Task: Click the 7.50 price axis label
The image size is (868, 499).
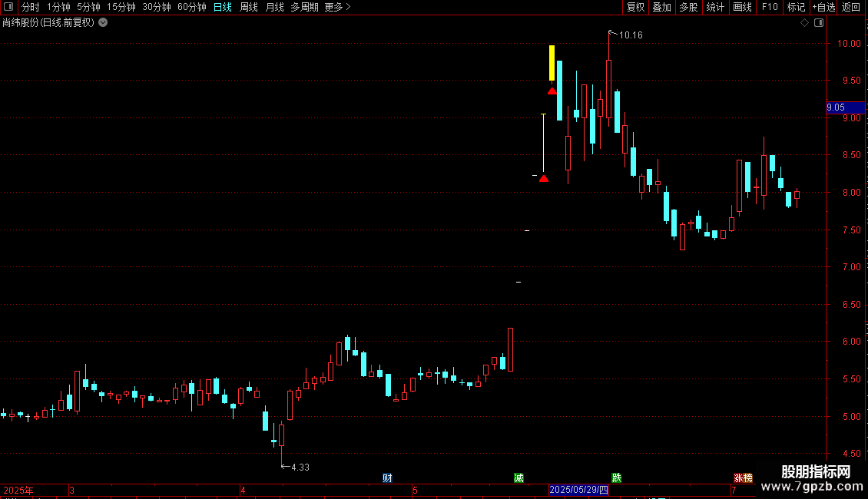Action: tap(852, 230)
